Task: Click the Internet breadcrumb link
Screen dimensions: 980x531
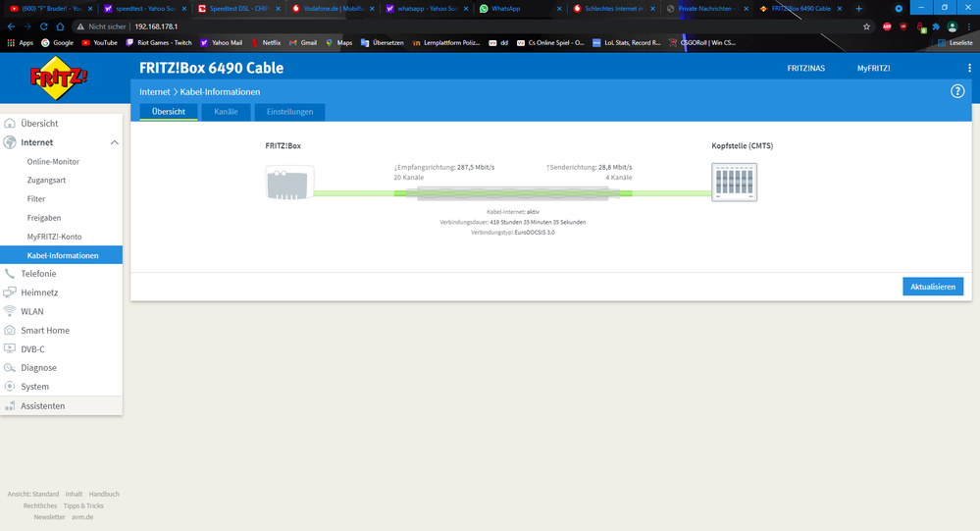Action: pyautogui.click(x=154, y=92)
